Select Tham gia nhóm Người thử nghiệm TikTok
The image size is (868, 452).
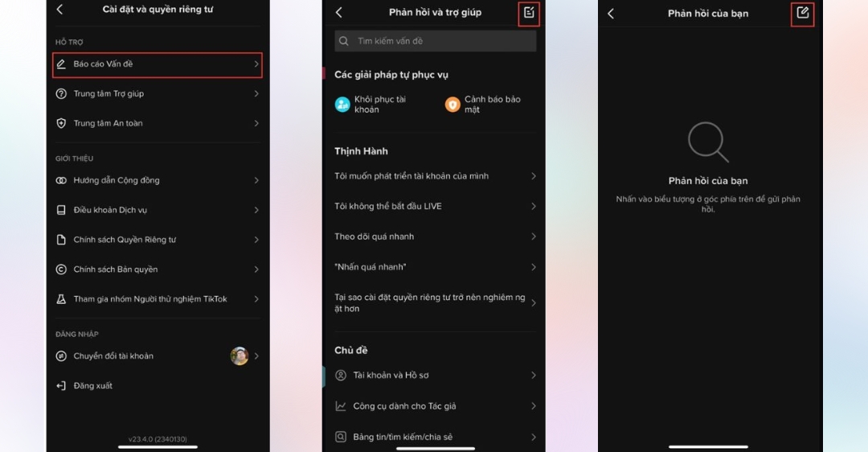point(158,299)
